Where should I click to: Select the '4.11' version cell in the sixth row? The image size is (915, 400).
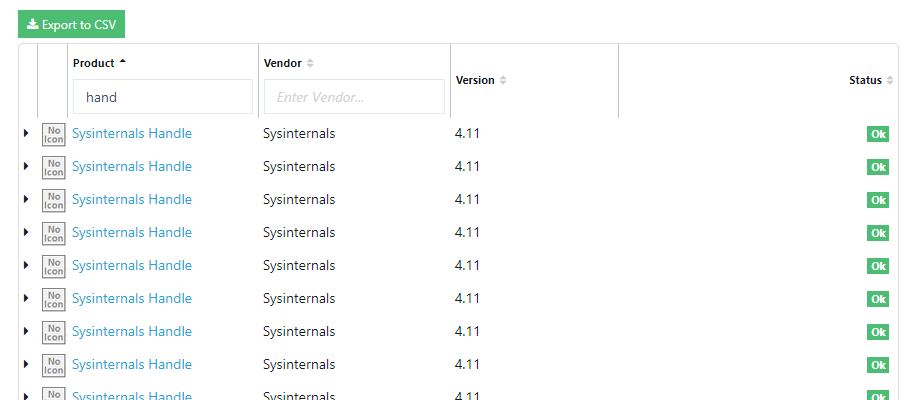[x=467, y=298]
